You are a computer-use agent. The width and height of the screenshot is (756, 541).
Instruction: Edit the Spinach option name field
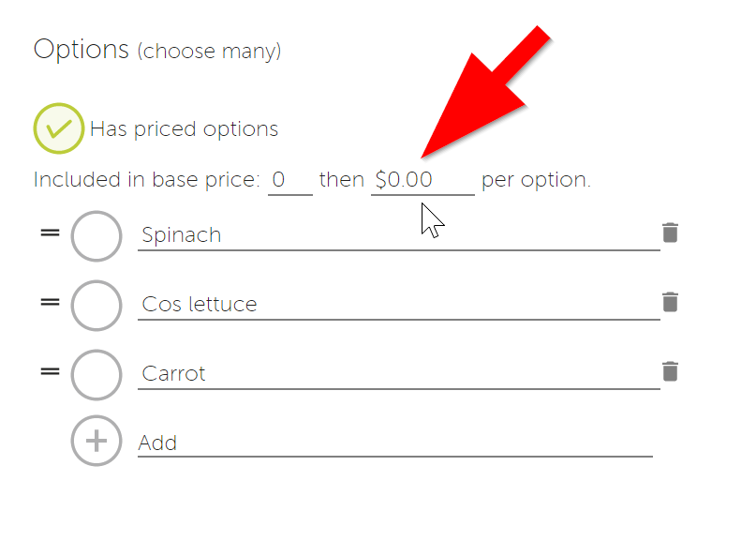[x=399, y=235]
